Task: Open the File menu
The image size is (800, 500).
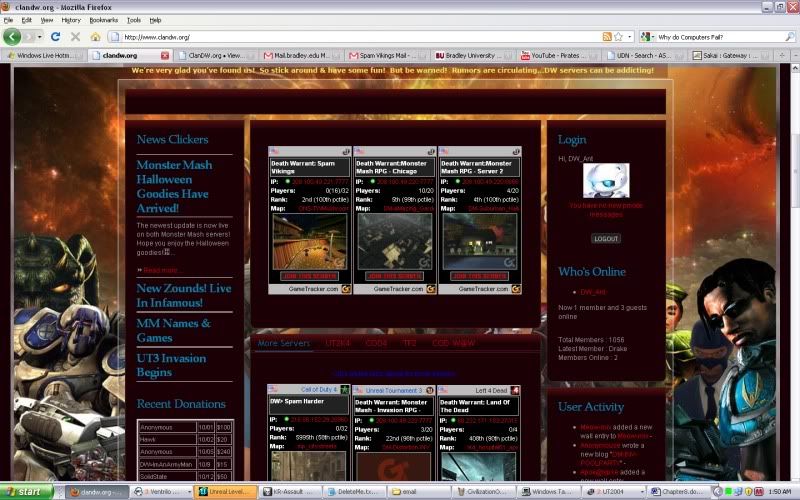Action: tap(8, 20)
